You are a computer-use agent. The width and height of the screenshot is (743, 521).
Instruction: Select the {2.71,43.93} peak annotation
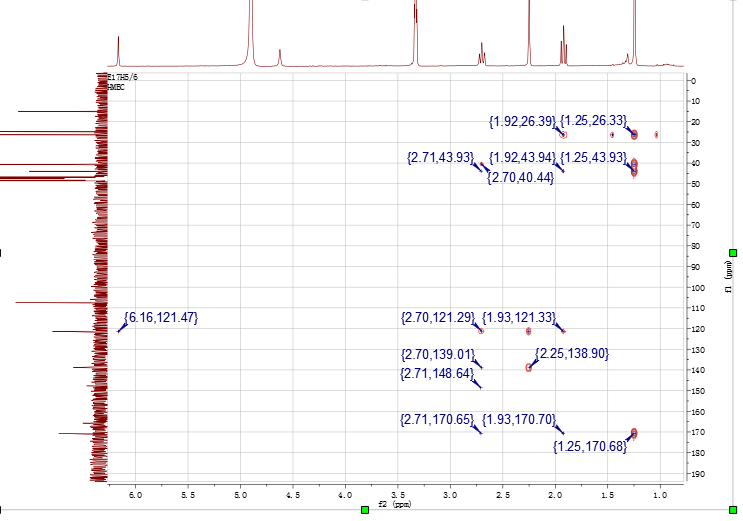(441, 157)
